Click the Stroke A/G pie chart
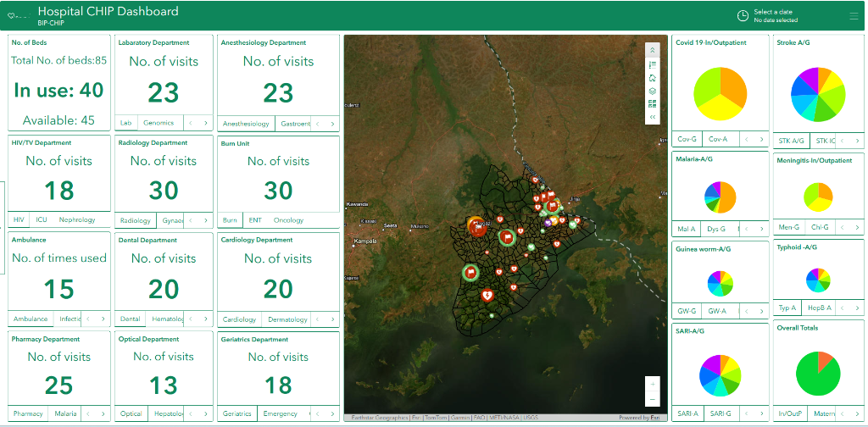 (818, 95)
